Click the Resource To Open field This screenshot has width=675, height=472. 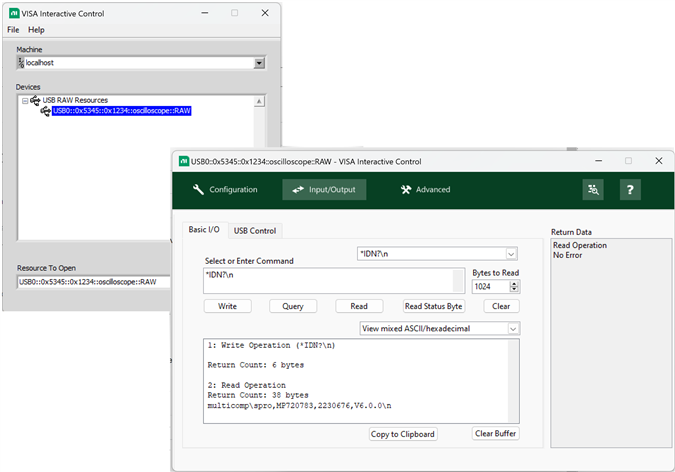coord(94,282)
